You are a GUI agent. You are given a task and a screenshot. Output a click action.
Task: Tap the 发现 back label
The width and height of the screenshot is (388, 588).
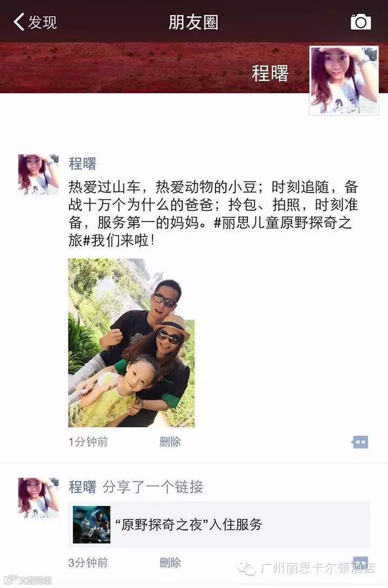click(43, 22)
